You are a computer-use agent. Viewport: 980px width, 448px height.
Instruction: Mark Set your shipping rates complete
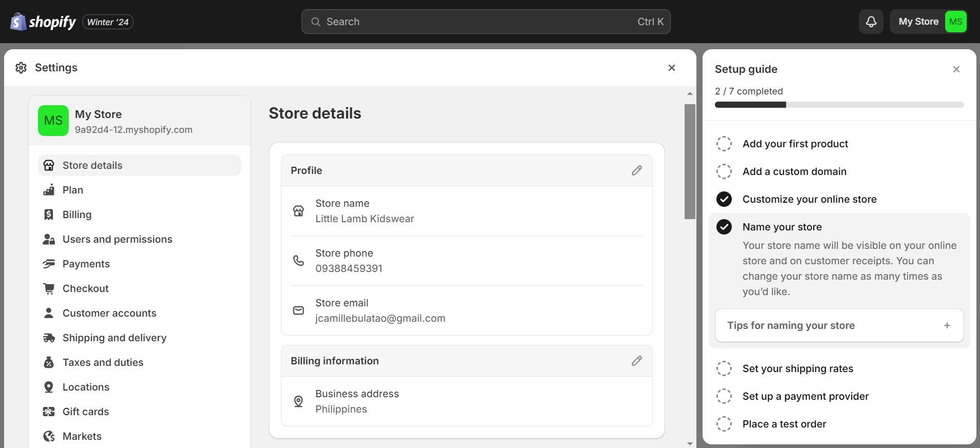click(724, 368)
